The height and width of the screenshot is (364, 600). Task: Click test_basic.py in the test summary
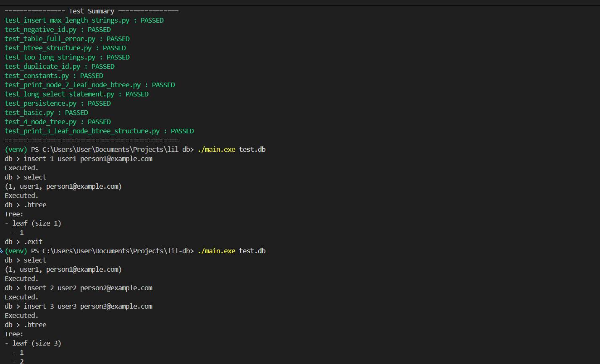pos(29,113)
